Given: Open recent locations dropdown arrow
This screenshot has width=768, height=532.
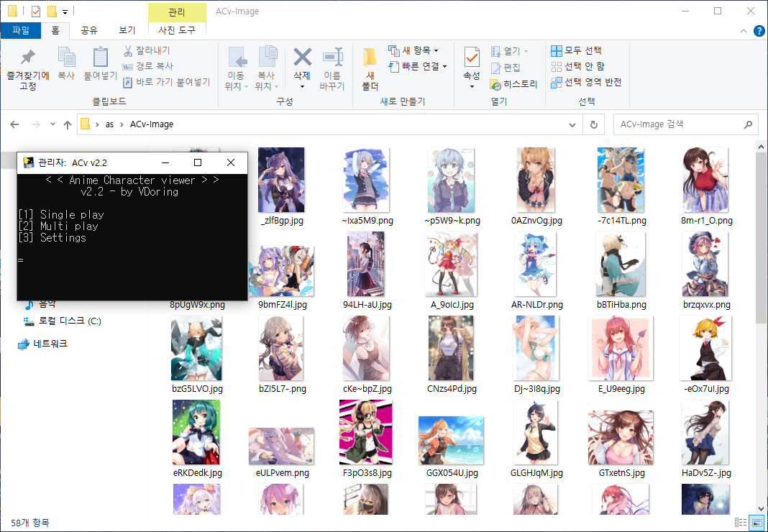Looking at the screenshot, I should tap(52, 124).
